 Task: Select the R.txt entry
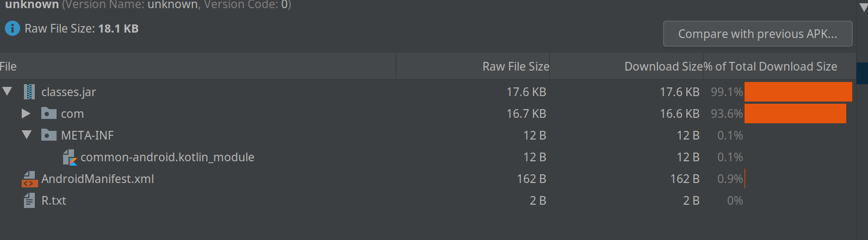coord(54,201)
